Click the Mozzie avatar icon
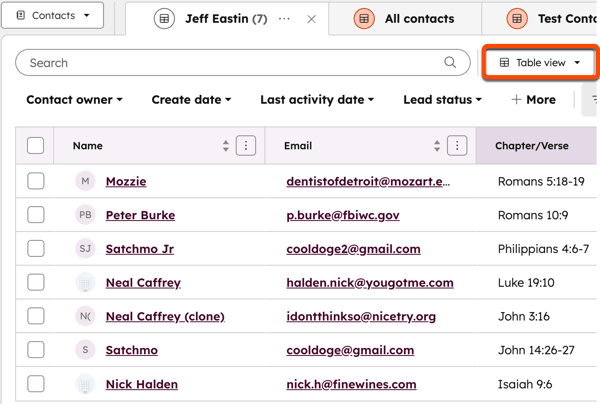Viewport: 600px width, 404px height. click(86, 181)
